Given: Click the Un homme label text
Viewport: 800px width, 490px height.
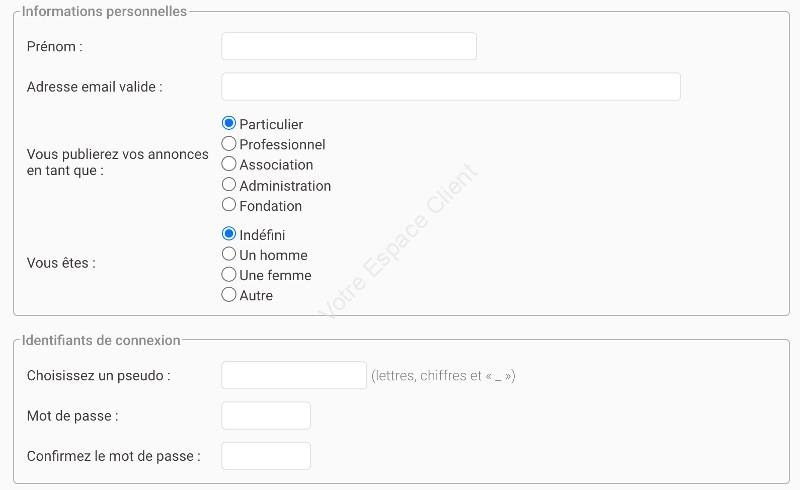Looking at the screenshot, I should (x=273, y=255).
